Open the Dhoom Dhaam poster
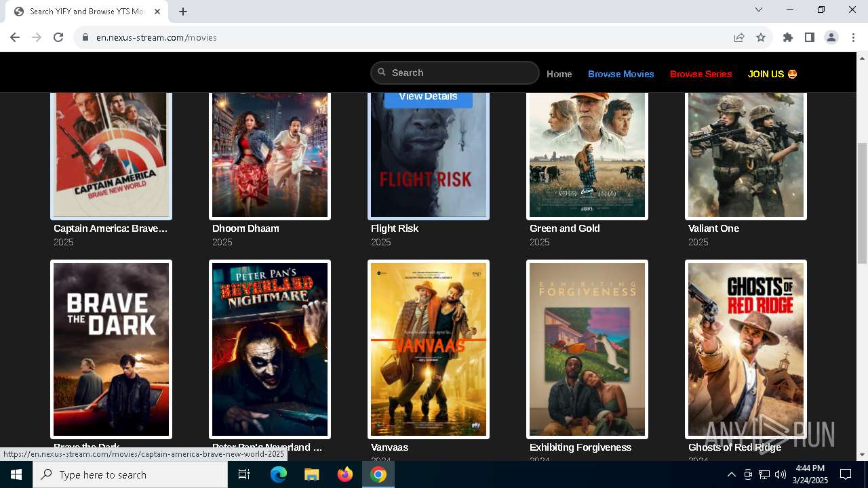The height and width of the screenshot is (488, 868). 270,155
